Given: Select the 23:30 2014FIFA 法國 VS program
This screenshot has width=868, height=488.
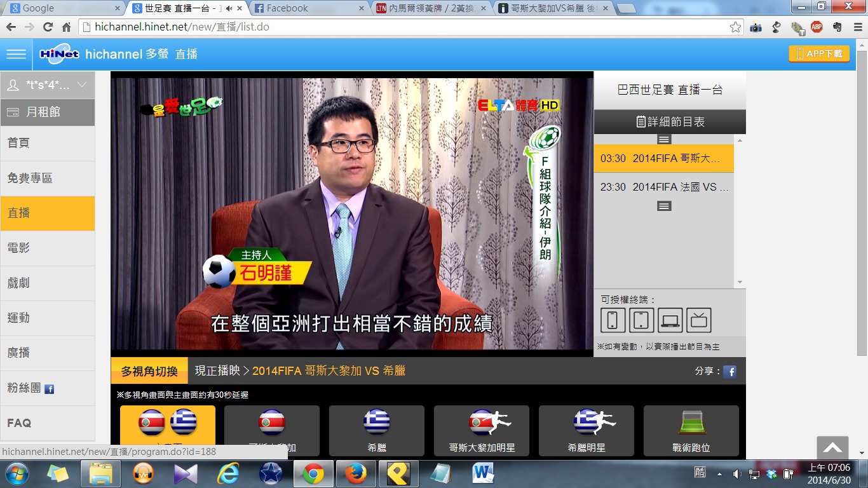Looking at the screenshot, I should click(x=664, y=187).
